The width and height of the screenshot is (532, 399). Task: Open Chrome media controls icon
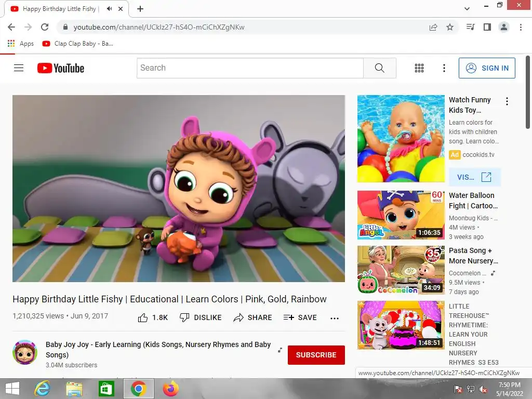point(471,27)
